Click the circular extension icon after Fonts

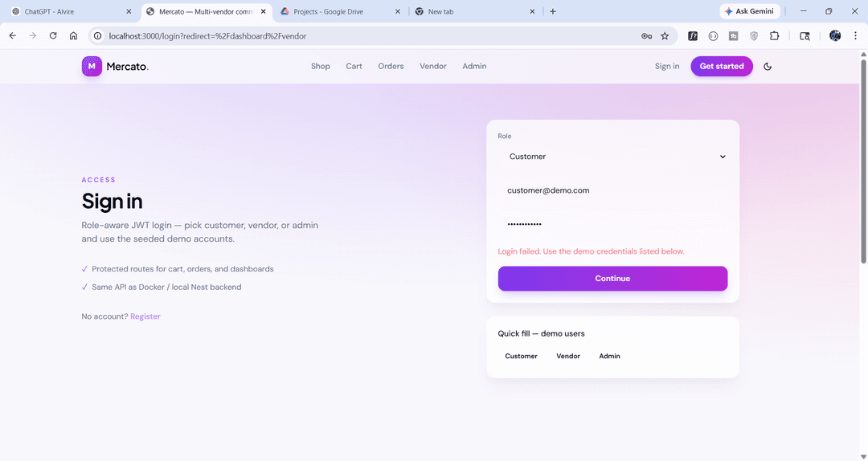tap(713, 36)
